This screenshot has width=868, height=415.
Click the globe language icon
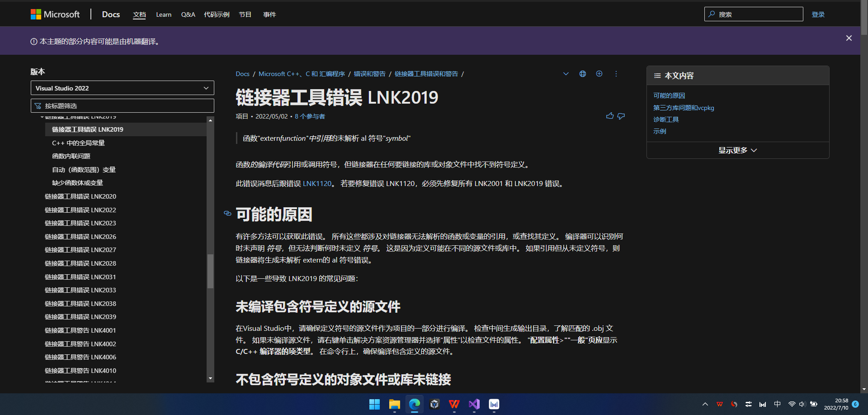coord(583,74)
